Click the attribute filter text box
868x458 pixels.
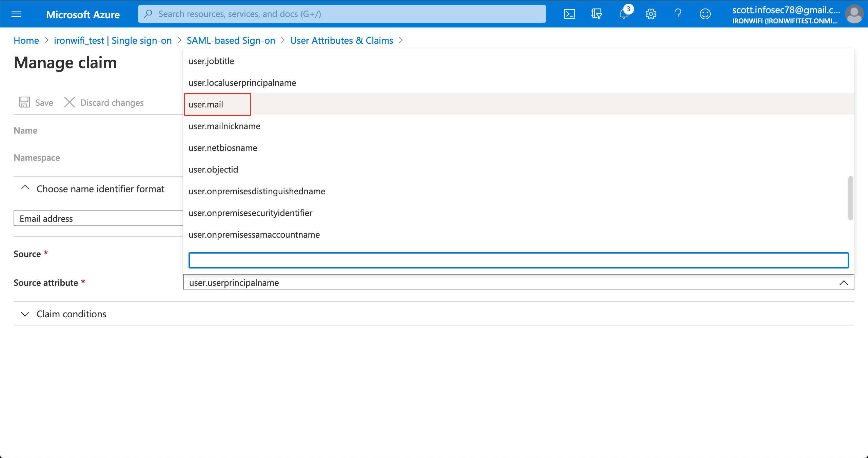(x=518, y=260)
